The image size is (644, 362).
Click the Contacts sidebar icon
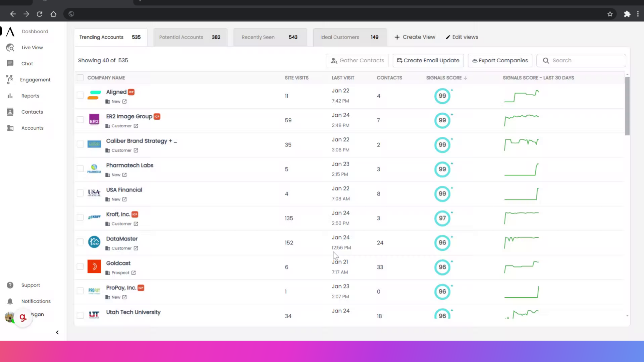(10, 112)
